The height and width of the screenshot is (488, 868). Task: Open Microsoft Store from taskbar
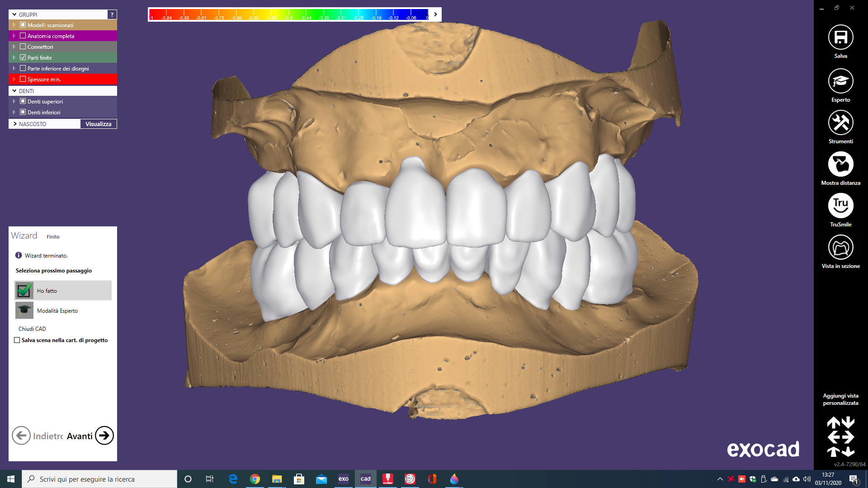[299, 479]
